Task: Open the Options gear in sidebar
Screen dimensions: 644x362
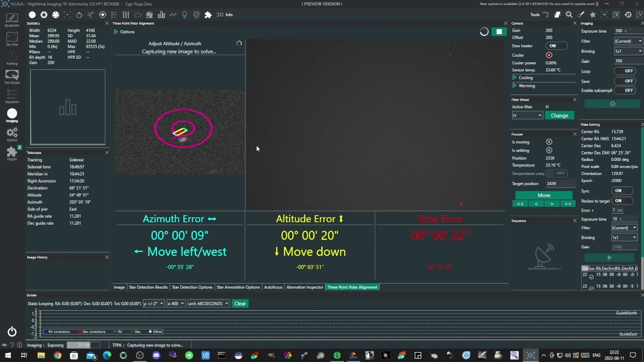Action: click(12, 134)
